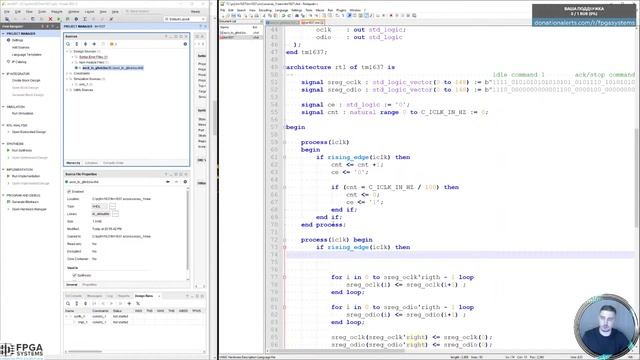Fold the code block at line 65
The width and height of the screenshot is (640, 360).
click(x=284, y=187)
